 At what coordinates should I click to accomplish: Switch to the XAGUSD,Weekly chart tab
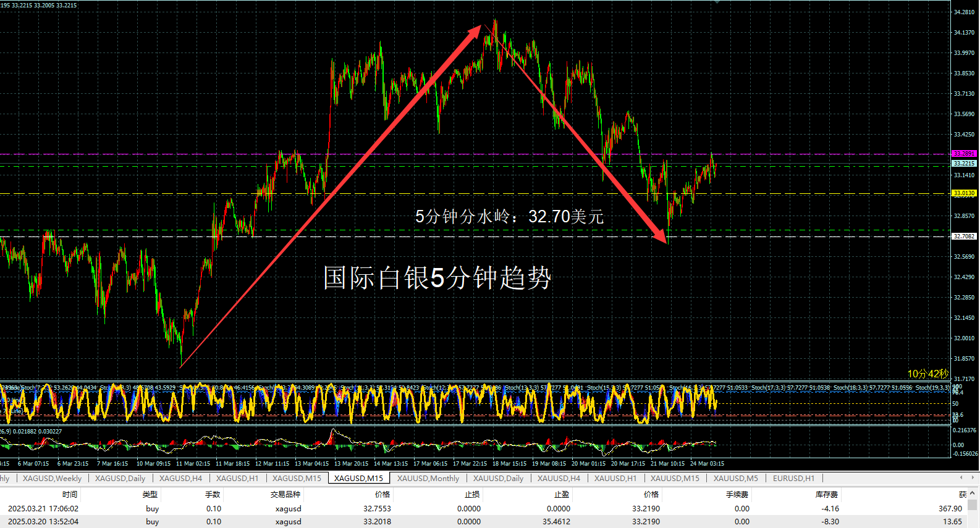coord(52,479)
